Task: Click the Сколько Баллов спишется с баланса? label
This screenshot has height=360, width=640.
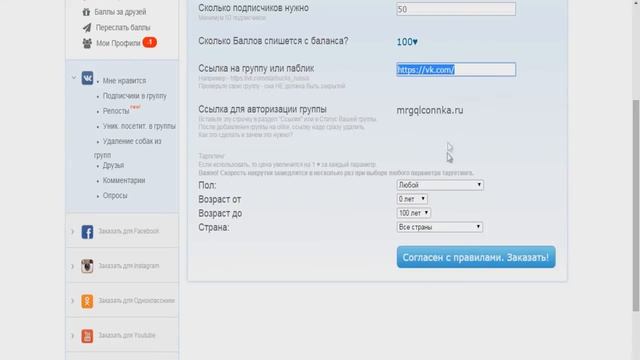Action: 273,41
